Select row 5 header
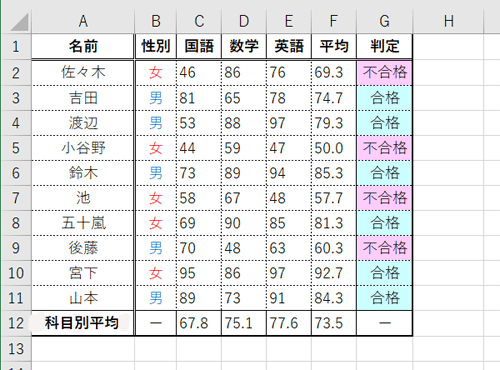Image resolution: width=500 pixels, height=370 pixels. coord(16,148)
